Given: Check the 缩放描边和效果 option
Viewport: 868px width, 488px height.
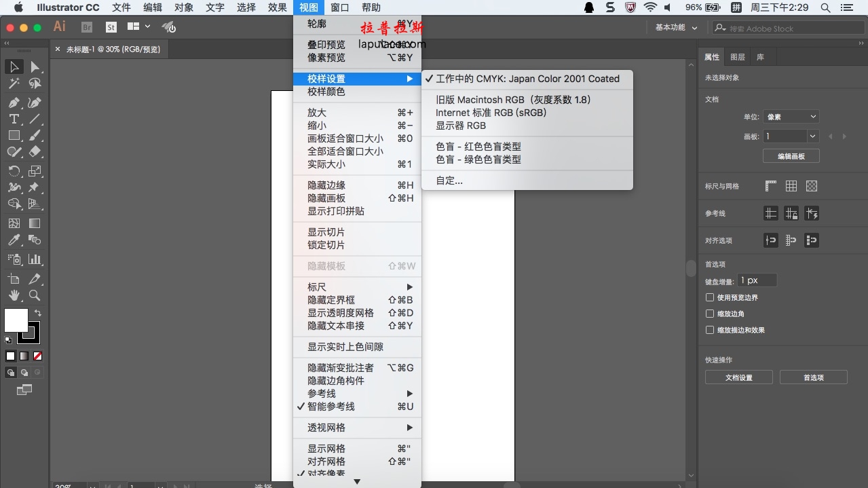Looking at the screenshot, I should 710,330.
